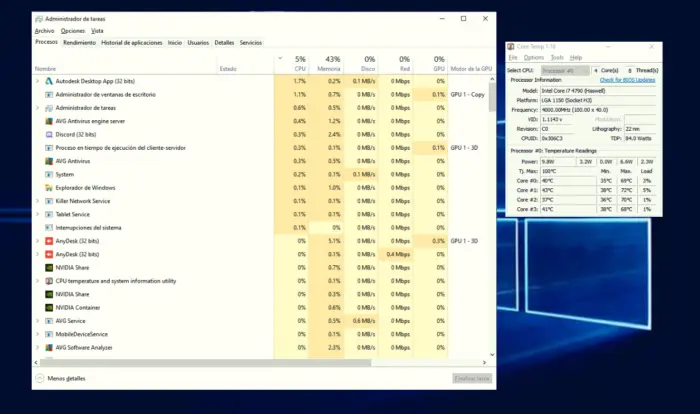Click the Model field in Core Temp
This screenshot has width=700, height=414.
(598, 91)
